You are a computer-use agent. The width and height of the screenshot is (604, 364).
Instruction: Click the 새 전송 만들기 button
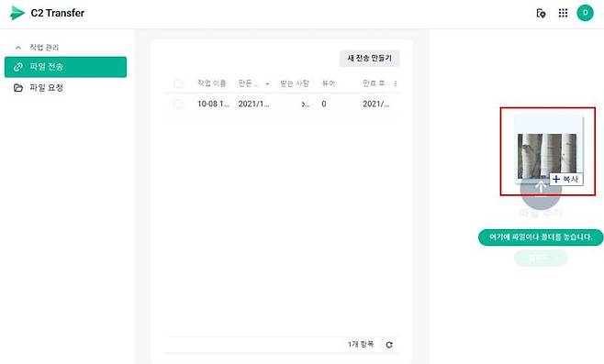369,58
